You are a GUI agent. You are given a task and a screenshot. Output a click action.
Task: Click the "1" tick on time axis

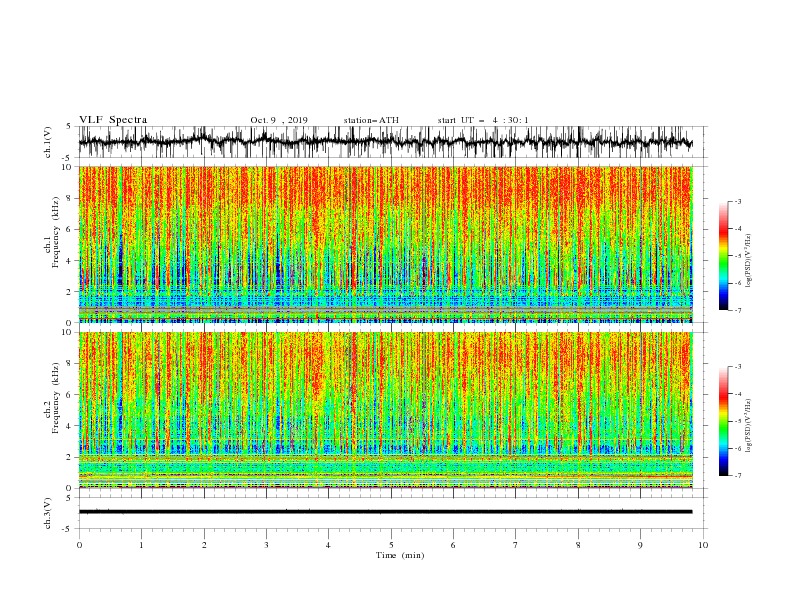[x=141, y=545]
